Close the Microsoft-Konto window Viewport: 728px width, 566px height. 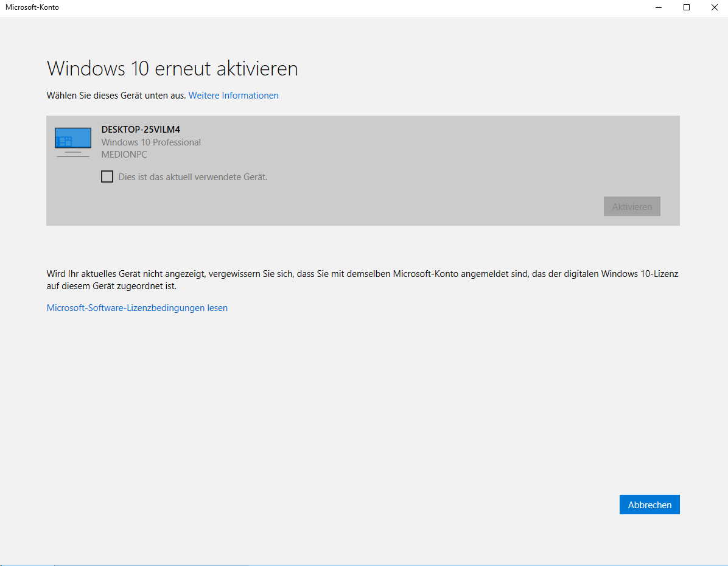point(715,7)
